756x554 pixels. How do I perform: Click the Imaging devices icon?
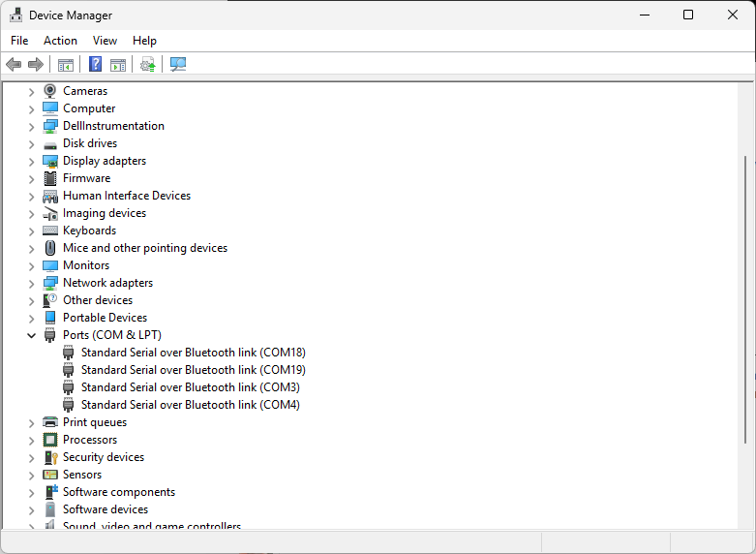click(50, 213)
